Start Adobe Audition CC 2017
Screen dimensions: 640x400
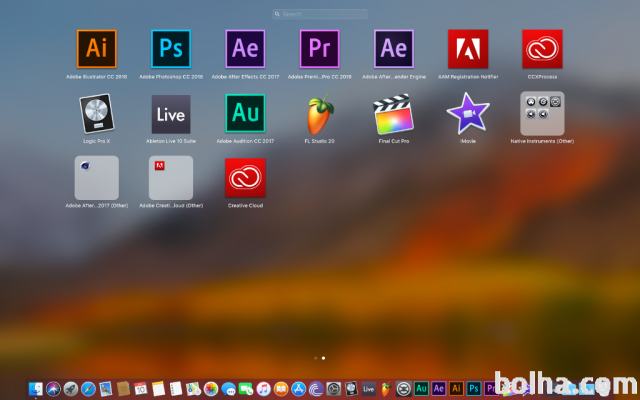(x=245, y=114)
